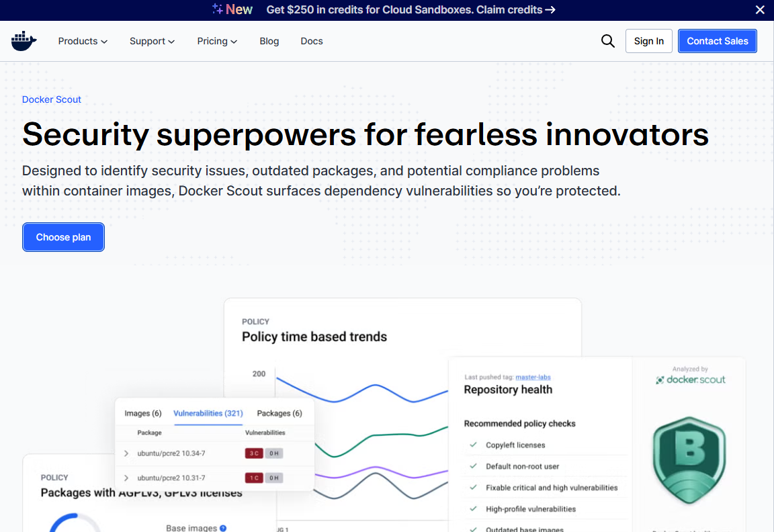Expand the ubuntu/pcre2 10.31-7 row
The height and width of the screenshot is (532, 774).
click(x=126, y=478)
